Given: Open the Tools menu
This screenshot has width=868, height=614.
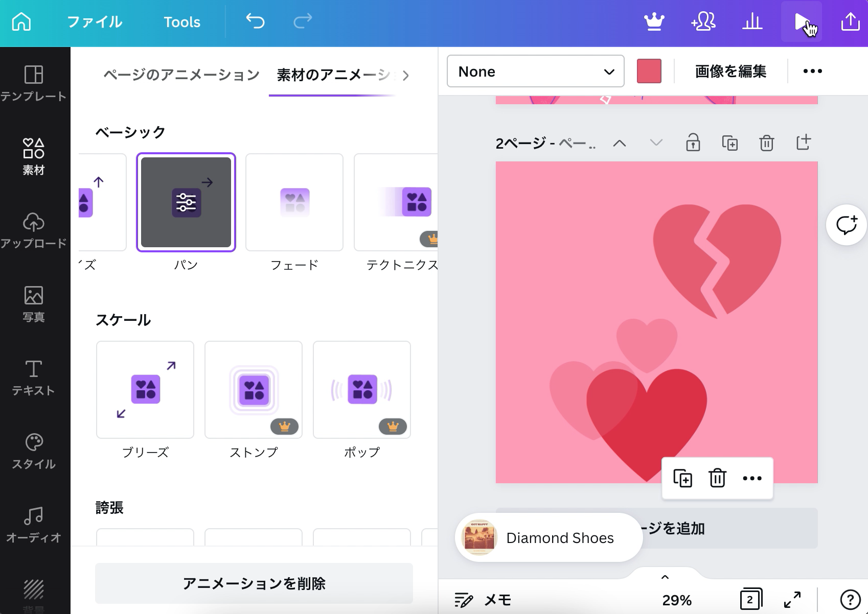Looking at the screenshot, I should pos(182,22).
